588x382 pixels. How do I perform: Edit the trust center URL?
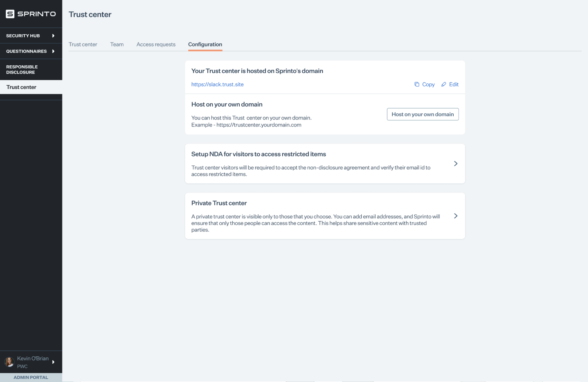click(x=450, y=84)
